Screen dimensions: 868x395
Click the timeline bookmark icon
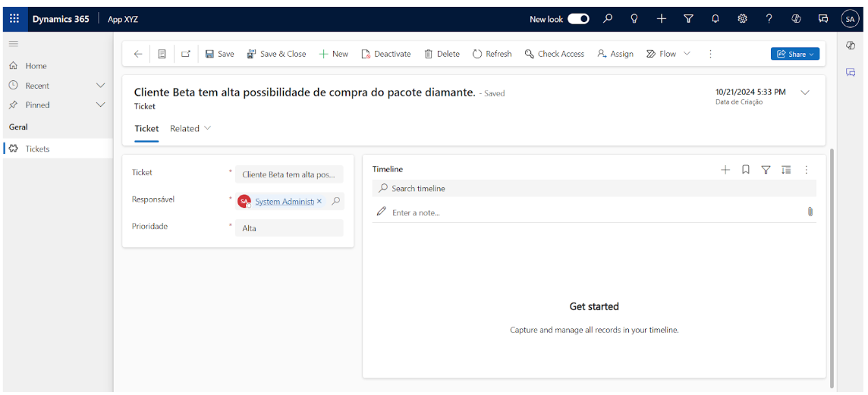point(745,170)
